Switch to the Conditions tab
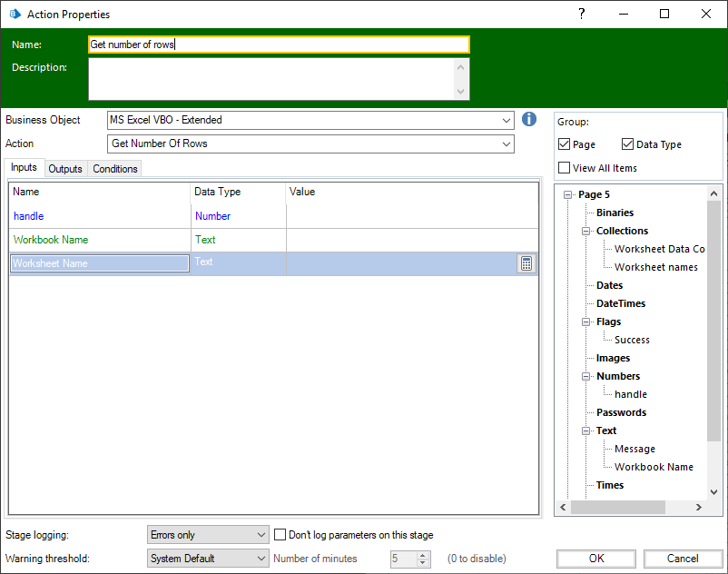Image resolution: width=728 pixels, height=574 pixels. tap(115, 169)
